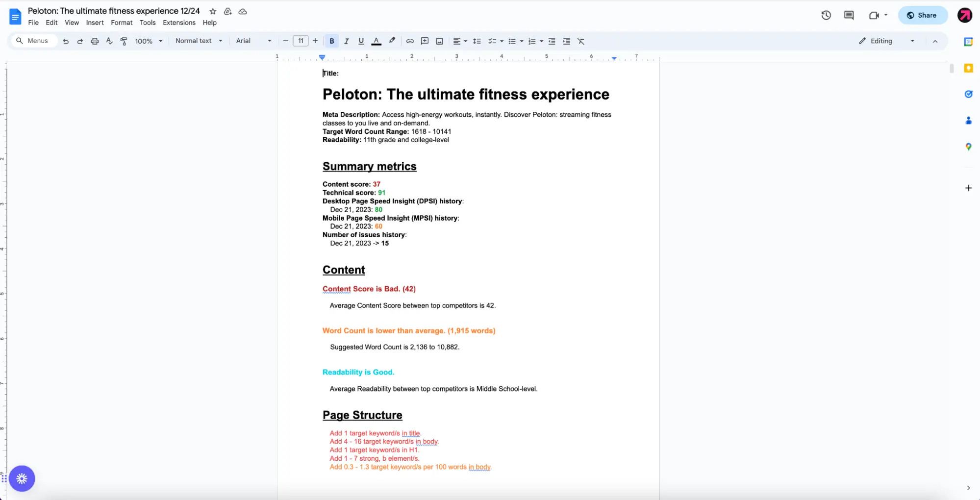The height and width of the screenshot is (500, 980).
Task: Open the Insert menu
Action: tap(95, 23)
